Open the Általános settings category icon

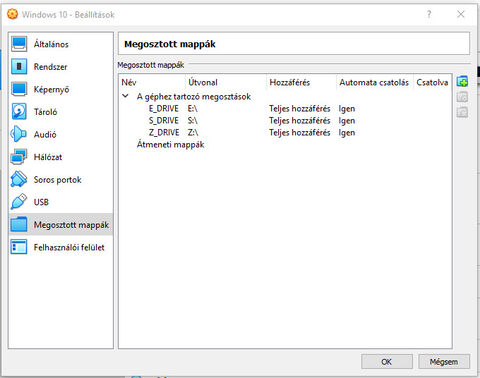pos(19,44)
